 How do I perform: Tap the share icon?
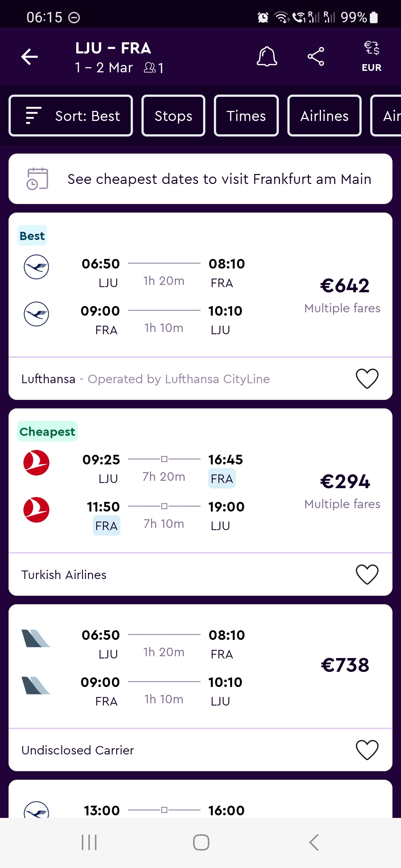point(316,57)
